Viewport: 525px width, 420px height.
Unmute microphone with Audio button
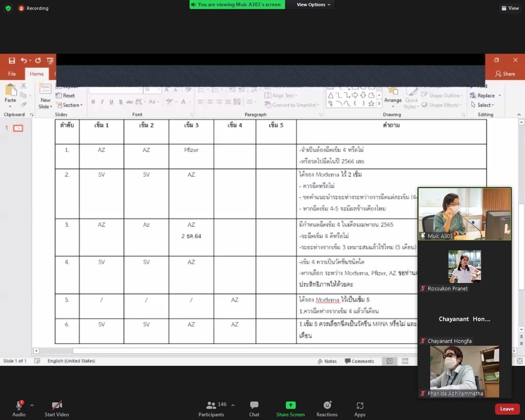pos(19,409)
